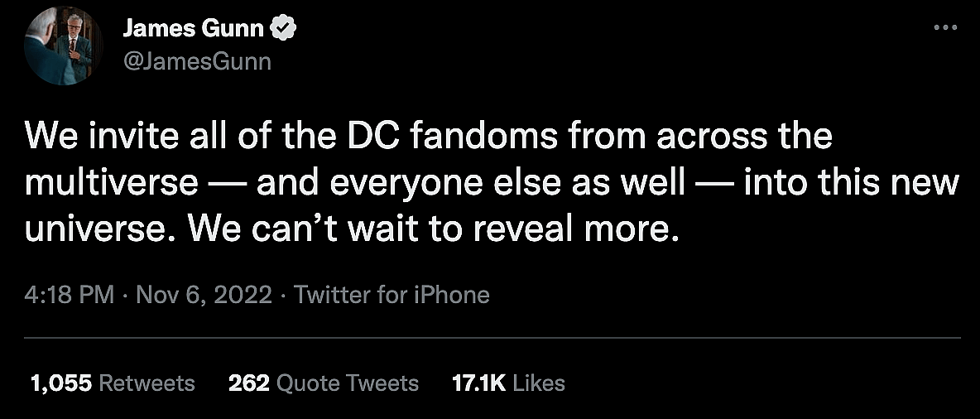Open the Twitter for iPhone source link

click(392, 294)
